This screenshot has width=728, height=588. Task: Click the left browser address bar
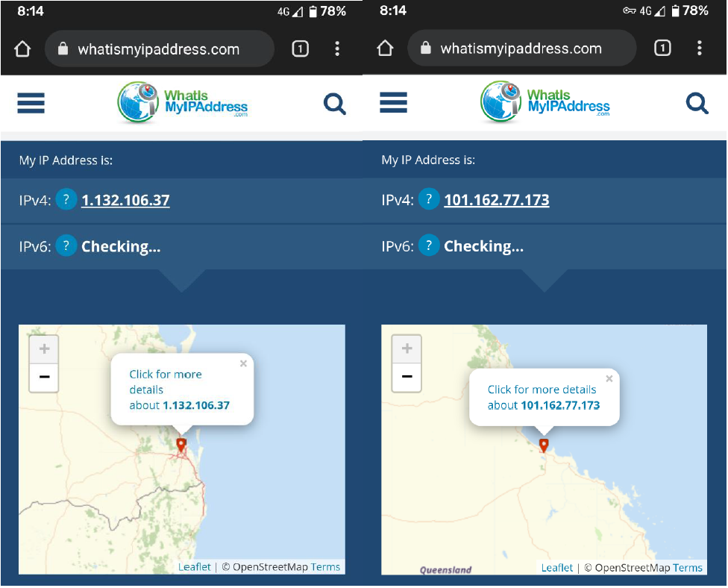tap(160, 49)
